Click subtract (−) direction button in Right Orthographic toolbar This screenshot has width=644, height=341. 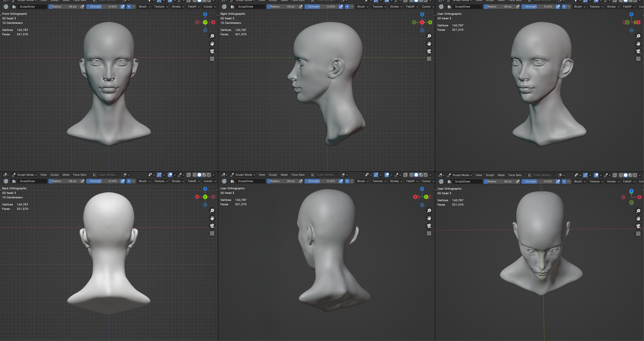[352, 7]
